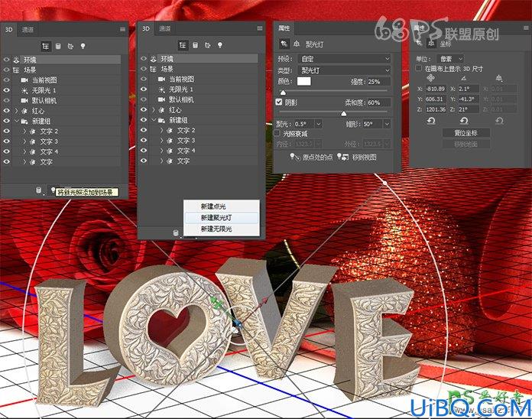Viewport: 532px width, 419px height.
Task: Click whole-scene filter icon in left 3D panel
Action: (x=45, y=46)
